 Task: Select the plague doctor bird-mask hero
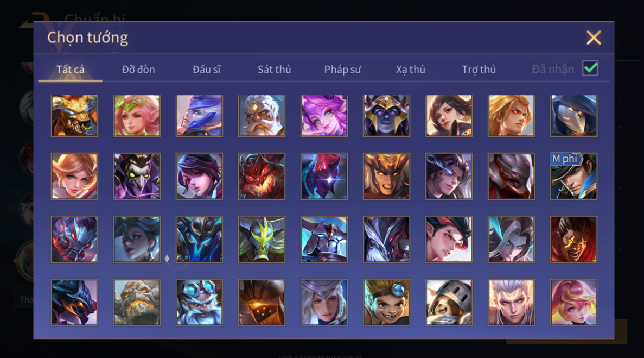click(x=574, y=116)
